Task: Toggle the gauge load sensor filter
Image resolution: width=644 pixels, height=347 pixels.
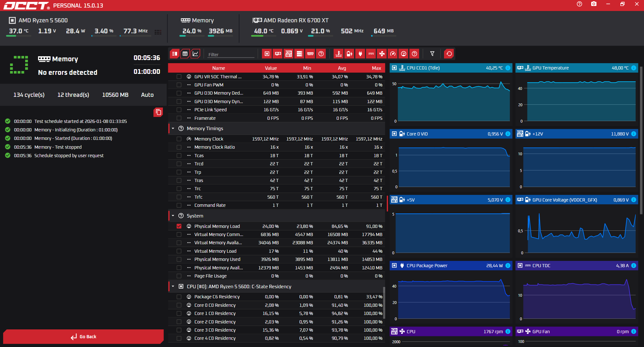Action: pyautogui.click(x=404, y=54)
